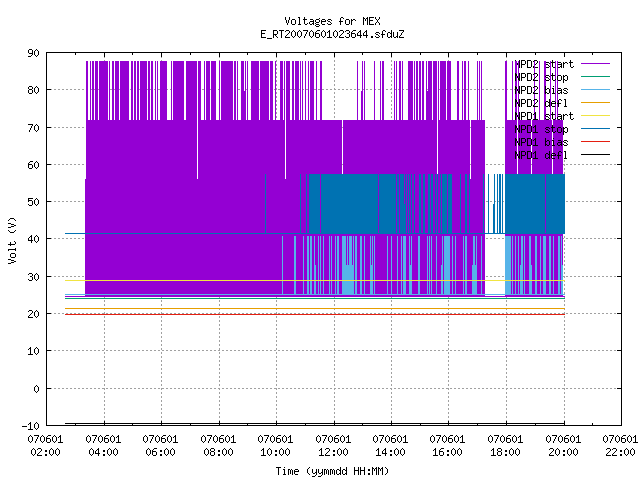Click the yellow NPD1 start legend line

tap(595, 116)
